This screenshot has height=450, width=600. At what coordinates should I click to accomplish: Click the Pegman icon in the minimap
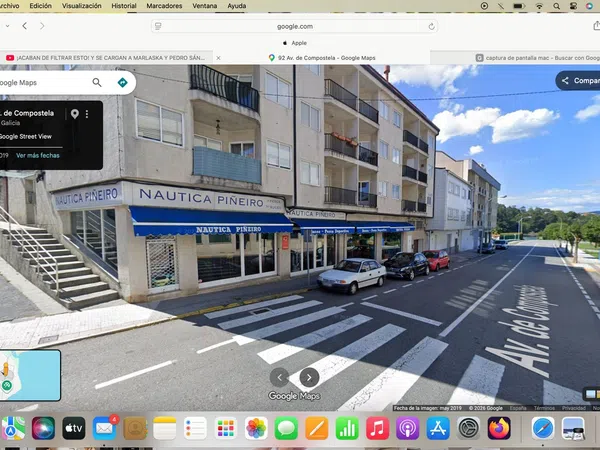[5, 369]
